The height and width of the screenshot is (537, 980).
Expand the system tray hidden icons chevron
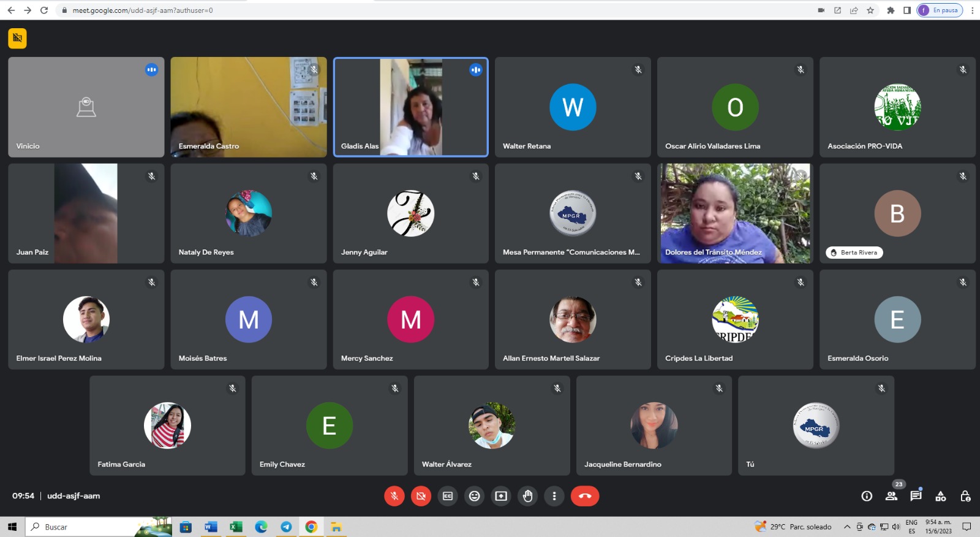coord(847,527)
